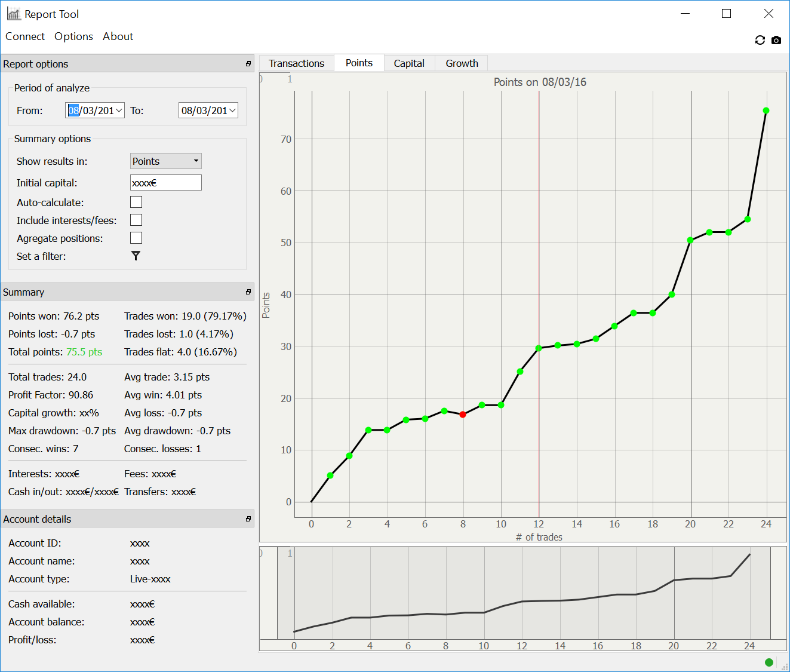790x672 pixels.
Task: Open the Connect menu
Action: point(25,36)
